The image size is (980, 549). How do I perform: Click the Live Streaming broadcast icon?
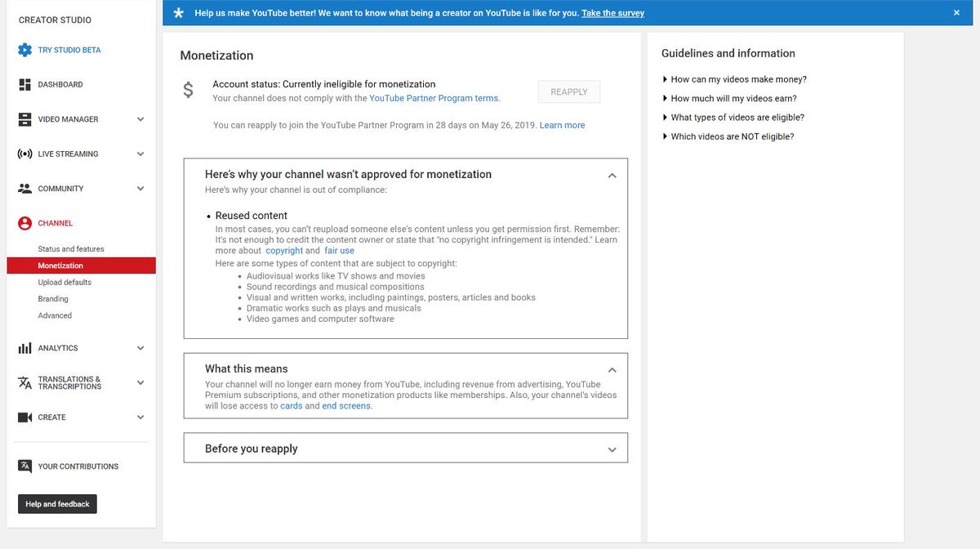click(24, 154)
